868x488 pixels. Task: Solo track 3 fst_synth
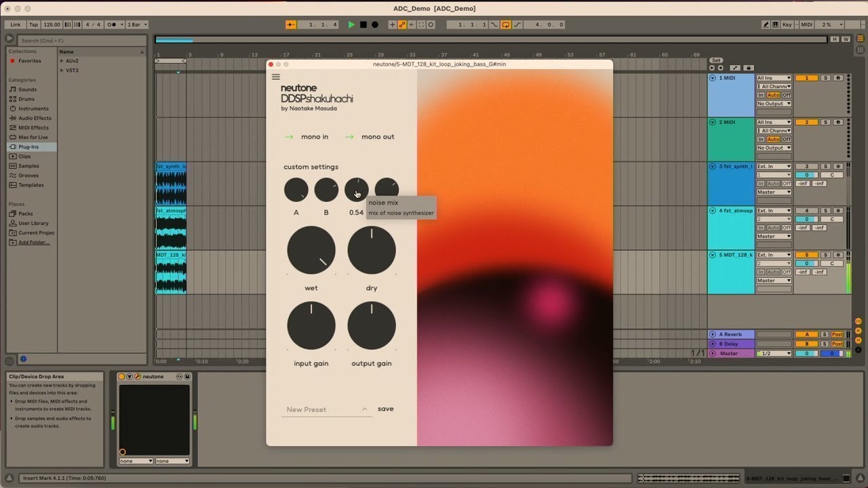pos(826,166)
